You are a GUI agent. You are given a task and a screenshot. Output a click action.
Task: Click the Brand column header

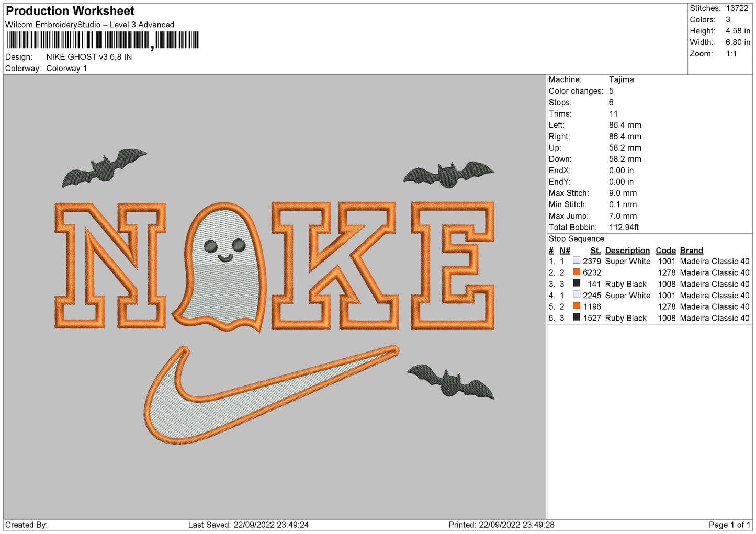point(691,251)
